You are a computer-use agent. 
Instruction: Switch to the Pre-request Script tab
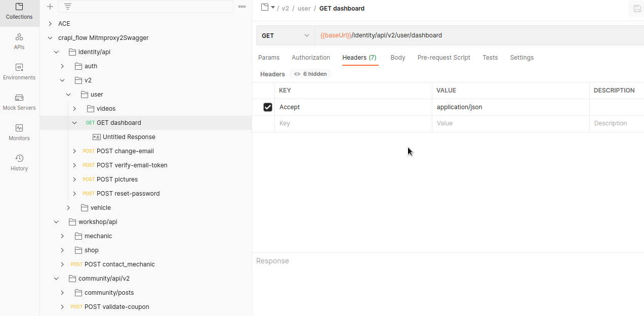[x=444, y=58]
